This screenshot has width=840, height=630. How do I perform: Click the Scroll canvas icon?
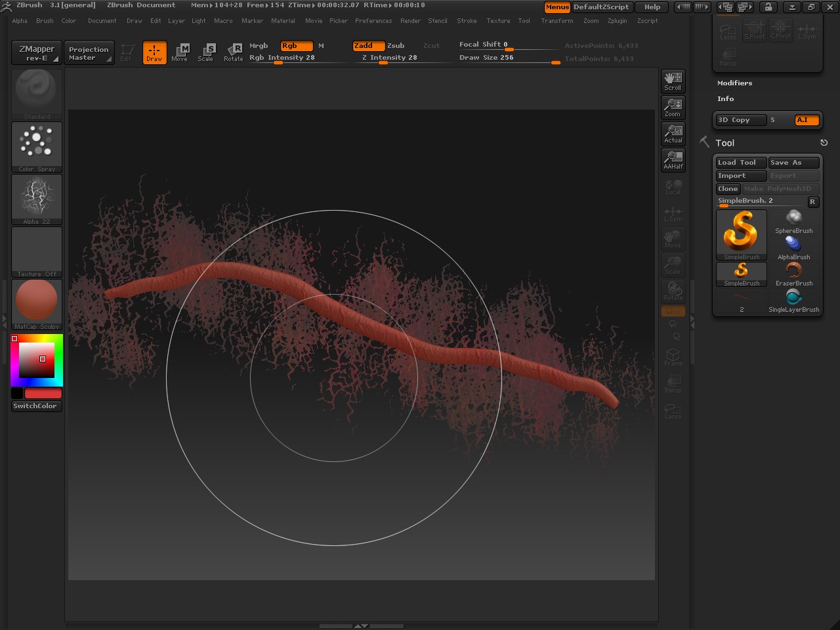[x=673, y=81]
